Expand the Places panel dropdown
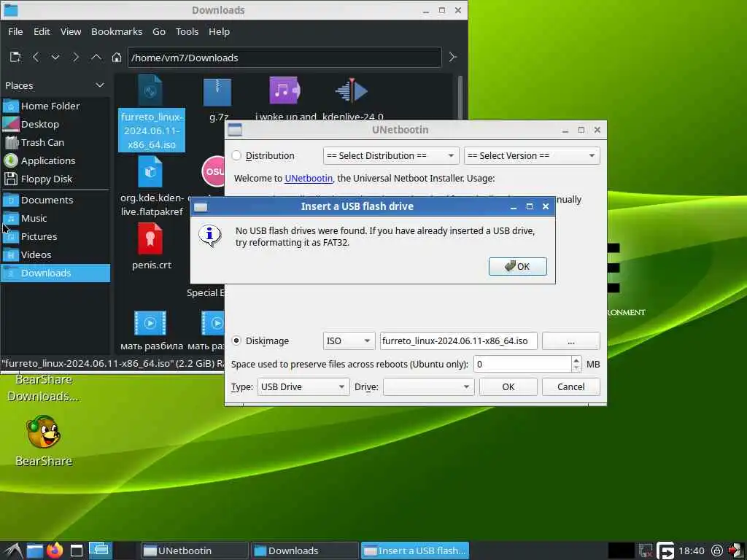The width and height of the screenshot is (747, 560). [x=99, y=85]
